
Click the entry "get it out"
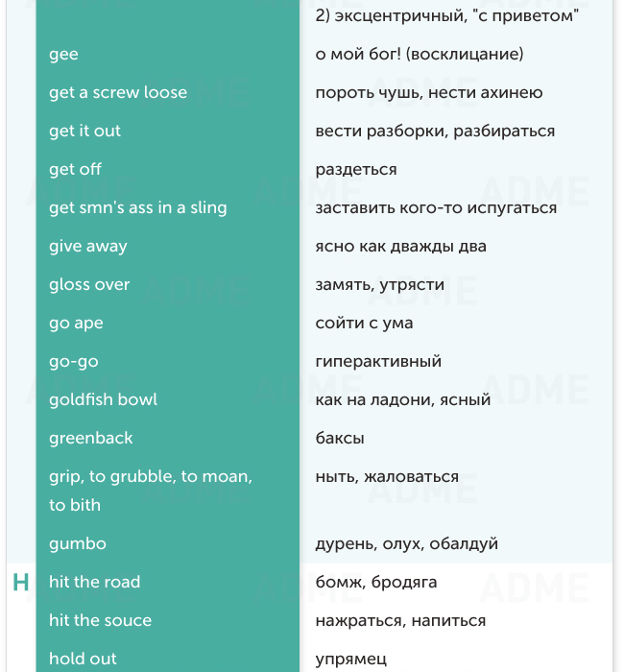[84, 132]
